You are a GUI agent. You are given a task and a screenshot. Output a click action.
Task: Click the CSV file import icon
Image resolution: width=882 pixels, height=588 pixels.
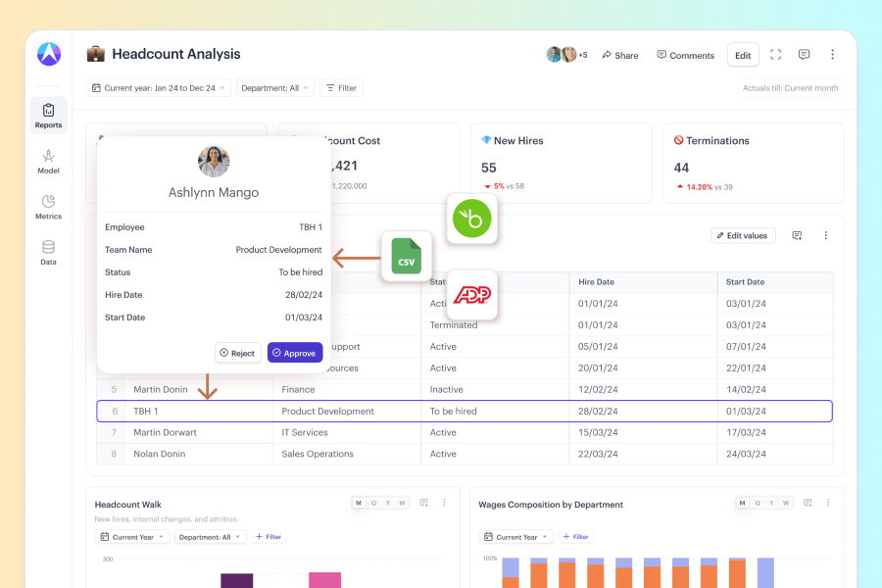[406, 257]
